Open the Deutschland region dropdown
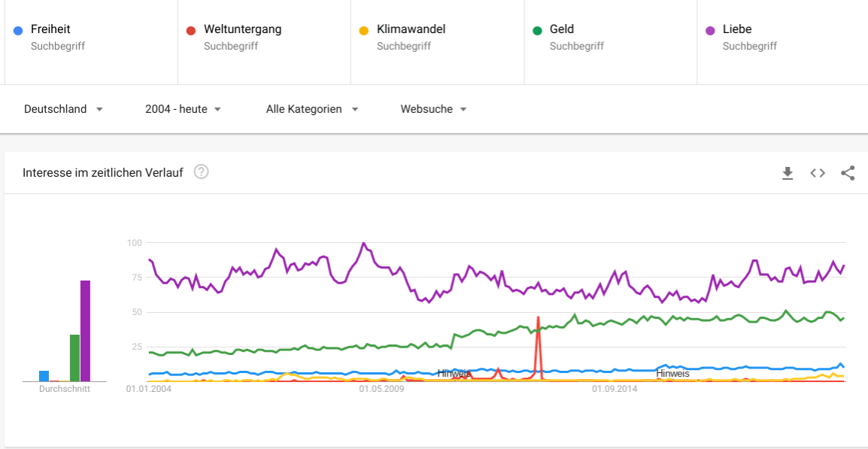The width and height of the screenshot is (868, 449). coord(63,109)
